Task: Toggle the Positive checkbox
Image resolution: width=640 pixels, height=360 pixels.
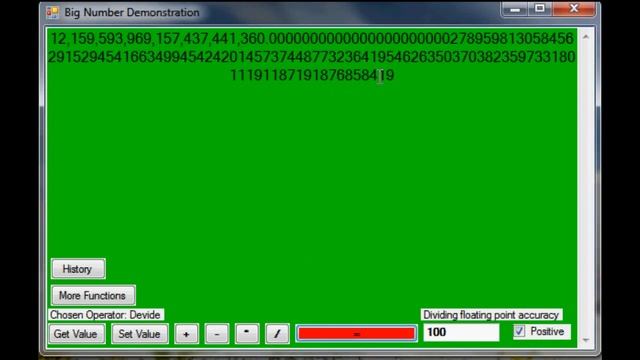Action: (x=520, y=331)
